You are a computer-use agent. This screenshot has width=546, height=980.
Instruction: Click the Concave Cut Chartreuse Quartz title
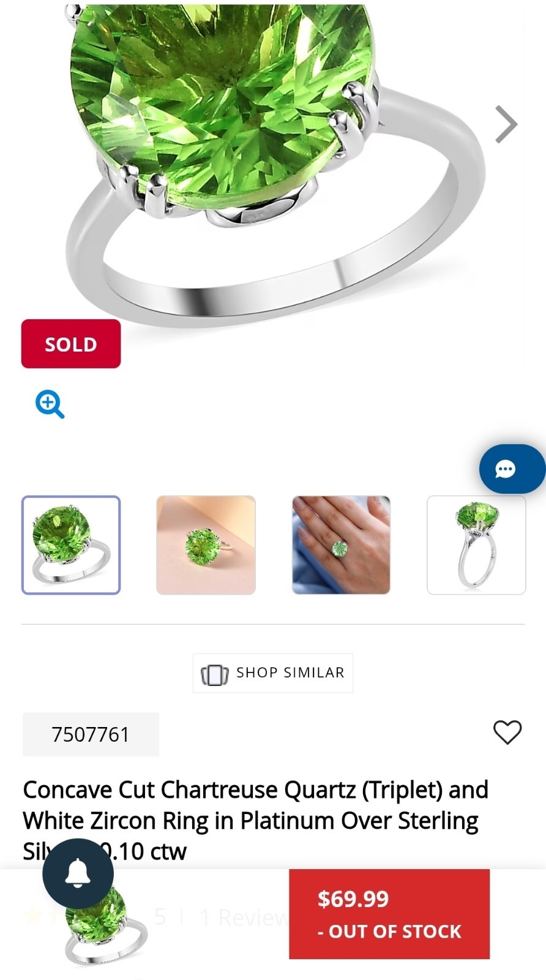[x=256, y=821]
